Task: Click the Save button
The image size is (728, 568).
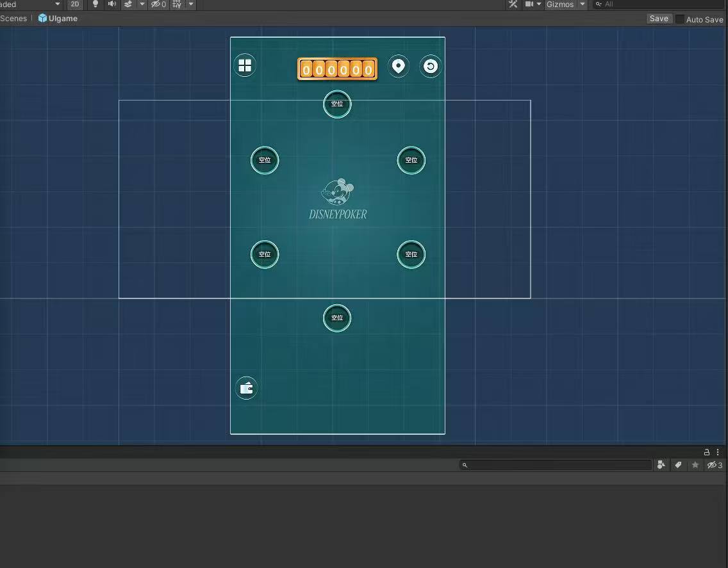Action: 659,19
